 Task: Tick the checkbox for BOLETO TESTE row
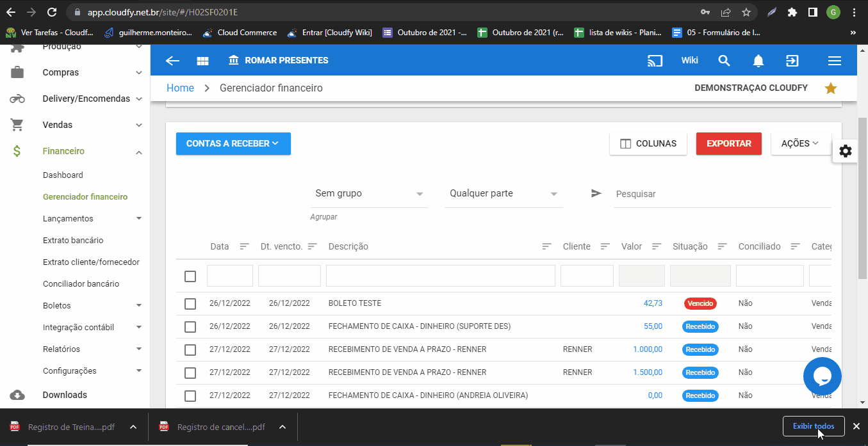click(x=190, y=304)
